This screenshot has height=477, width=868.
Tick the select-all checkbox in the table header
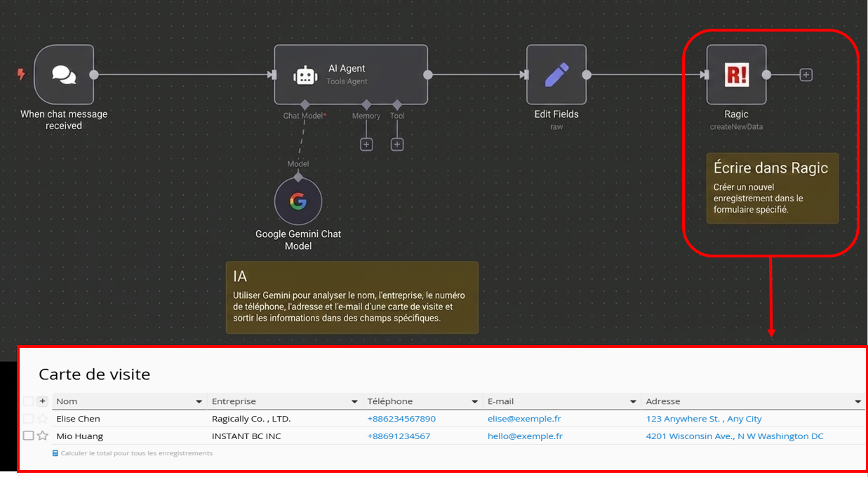click(28, 401)
